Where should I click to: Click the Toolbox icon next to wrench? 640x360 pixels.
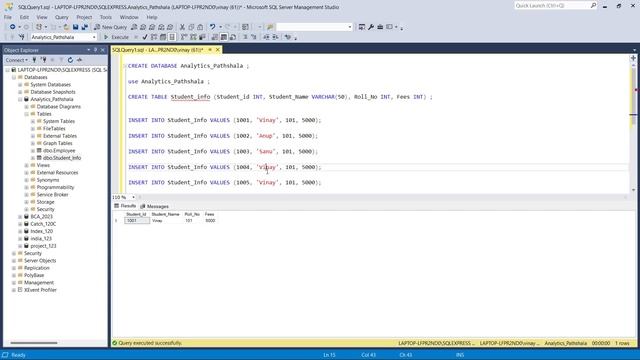pos(380,27)
